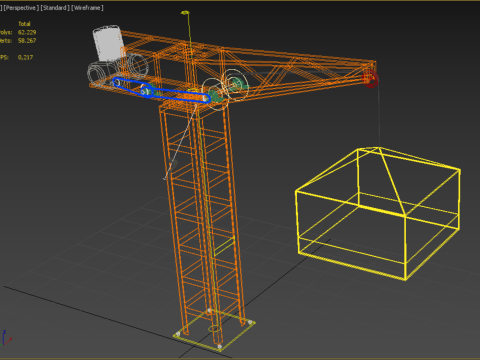Select the yellow base plate under tower

pyautogui.click(x=214, y=330)
